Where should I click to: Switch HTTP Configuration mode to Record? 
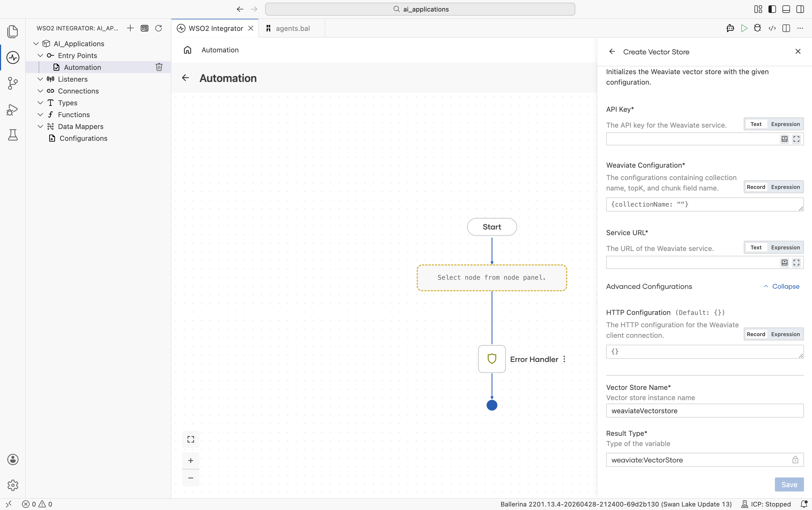[756, 334]
